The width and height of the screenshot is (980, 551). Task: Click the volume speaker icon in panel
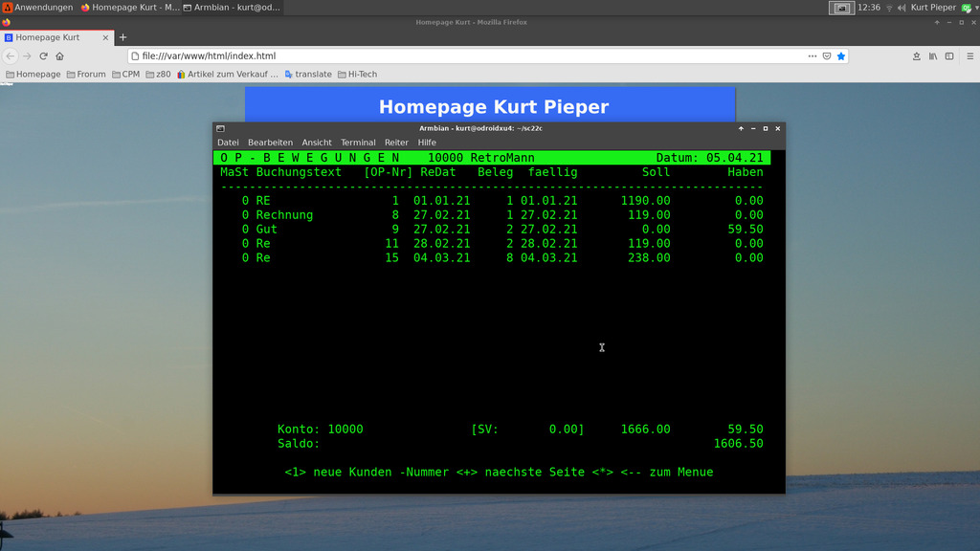[901, 8]
